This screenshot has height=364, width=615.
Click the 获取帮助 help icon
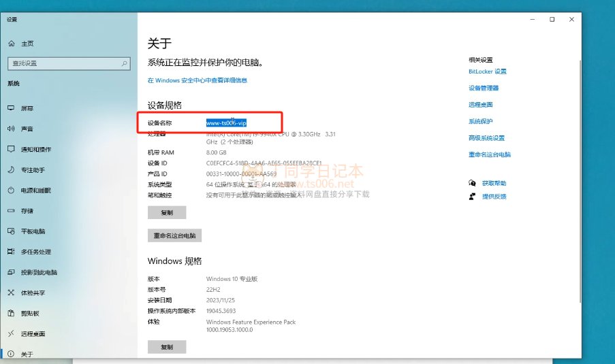472,183
